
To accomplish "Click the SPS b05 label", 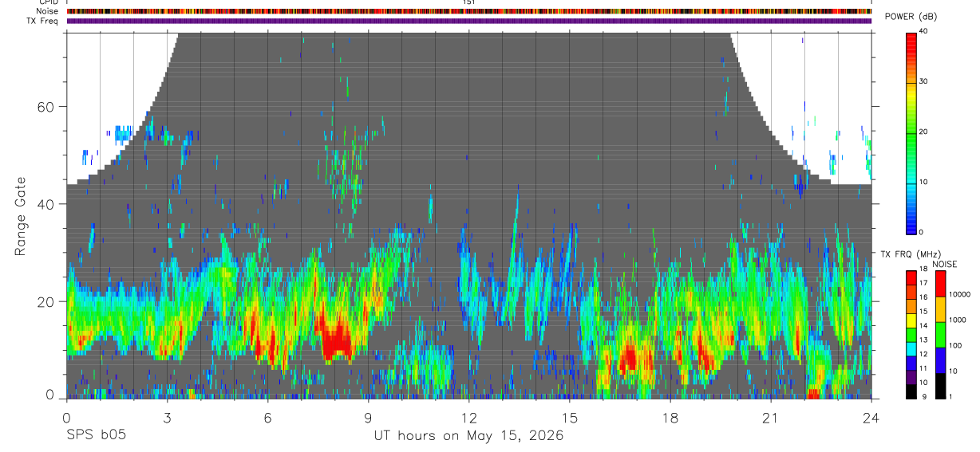I will click(95, 435).
